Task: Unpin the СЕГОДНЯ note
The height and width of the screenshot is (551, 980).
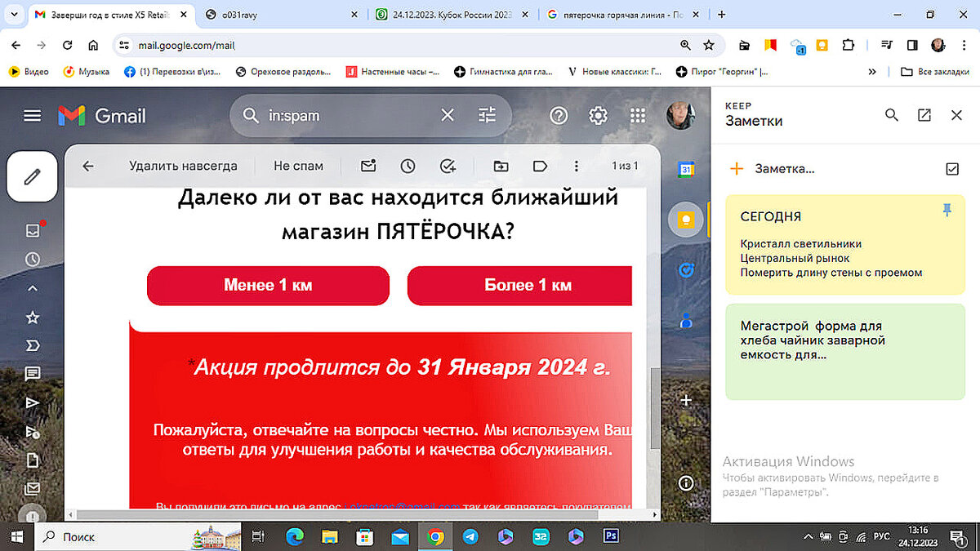Action: 947,211
